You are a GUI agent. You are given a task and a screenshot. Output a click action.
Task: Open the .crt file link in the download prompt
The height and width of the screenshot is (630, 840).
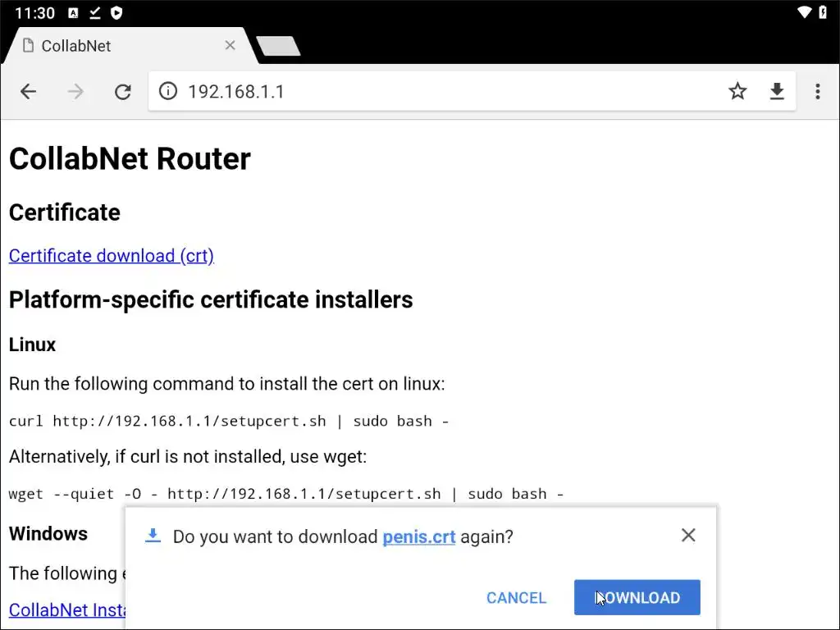tap(419, 536)
